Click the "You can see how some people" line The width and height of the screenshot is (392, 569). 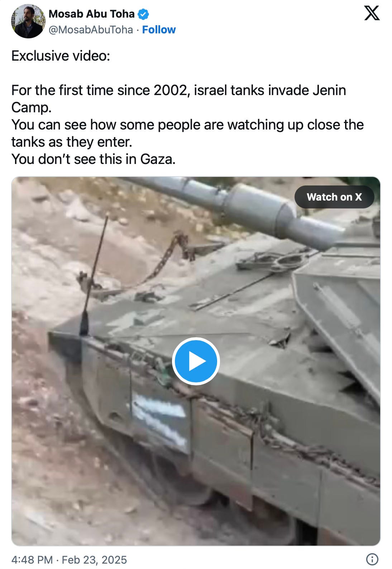187,124
